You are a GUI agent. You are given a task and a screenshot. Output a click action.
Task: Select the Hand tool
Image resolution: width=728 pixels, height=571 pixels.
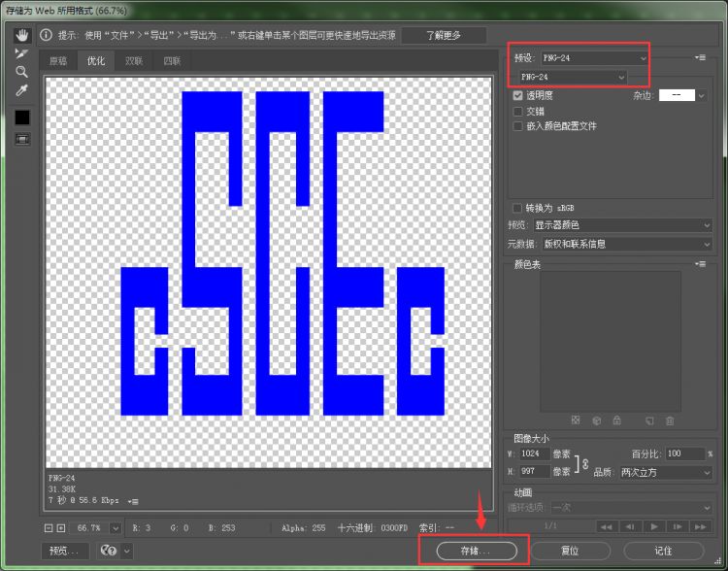[21, 35]
